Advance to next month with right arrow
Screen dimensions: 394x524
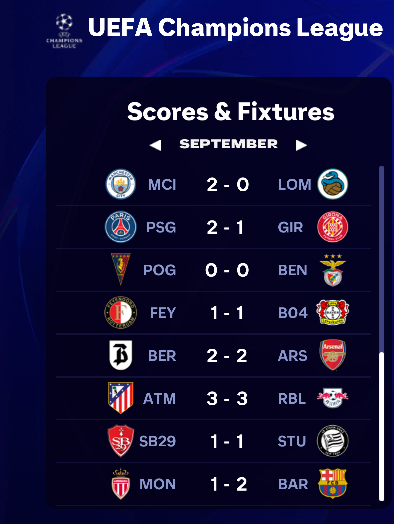tap(301, 145)
